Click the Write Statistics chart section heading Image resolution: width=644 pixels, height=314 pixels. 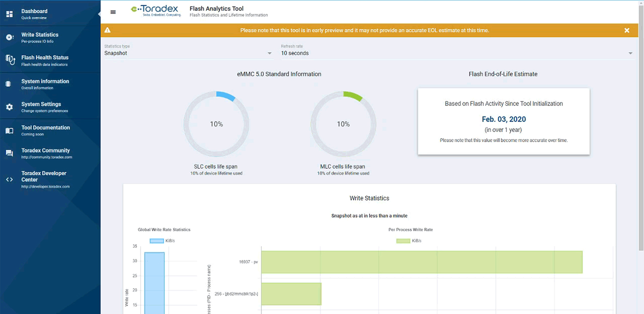click(x=369, y=198)
